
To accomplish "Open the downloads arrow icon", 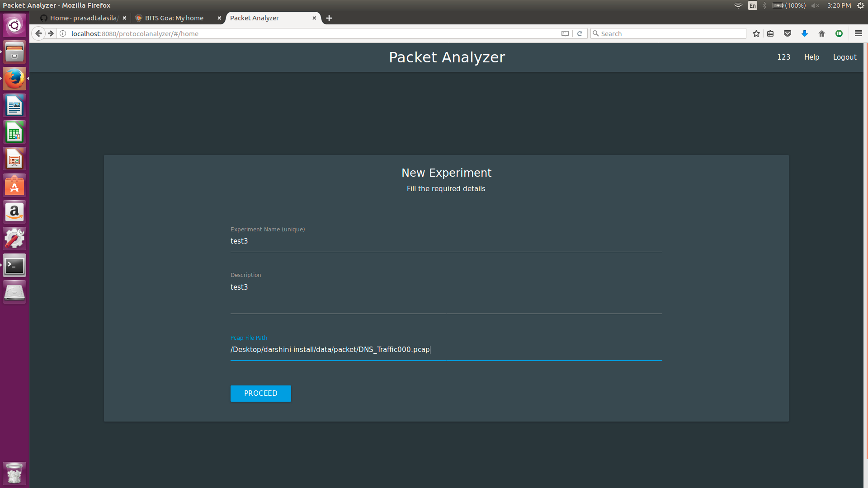I will (805, 33).
